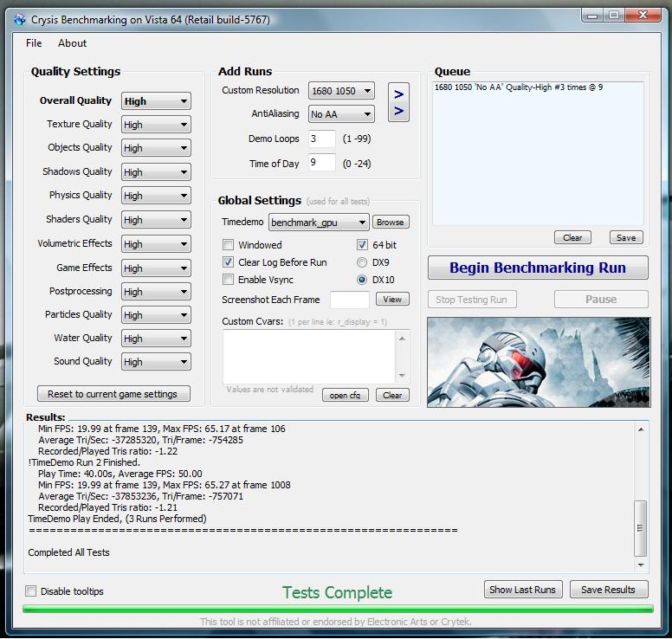This screenshot has height=639, width=672.
Task: Click the green progress bar
Action: coord(338,609)
